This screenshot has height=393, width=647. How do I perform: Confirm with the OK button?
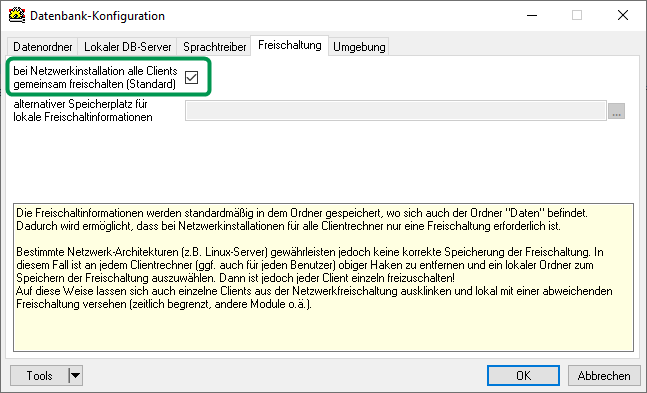523,376
